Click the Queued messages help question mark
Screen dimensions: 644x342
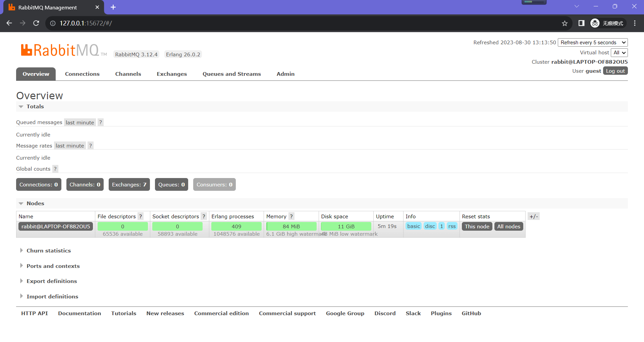(x=101, y=122)
